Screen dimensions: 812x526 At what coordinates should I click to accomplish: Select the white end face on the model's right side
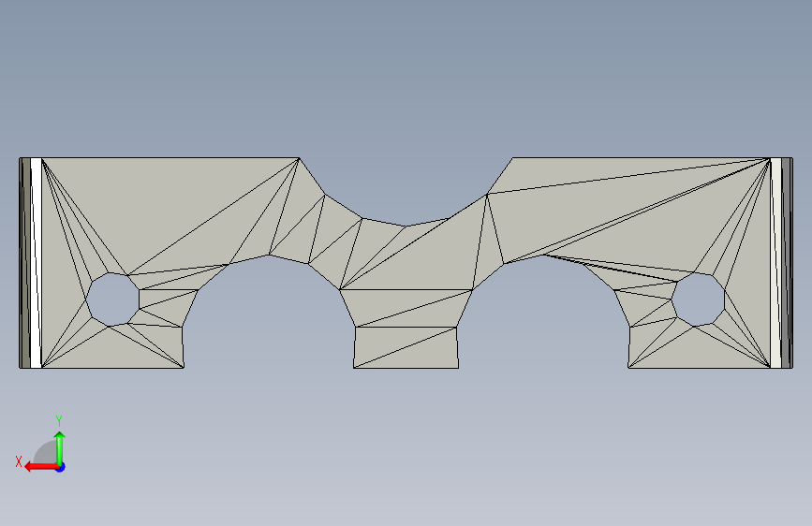pos(775,263)
